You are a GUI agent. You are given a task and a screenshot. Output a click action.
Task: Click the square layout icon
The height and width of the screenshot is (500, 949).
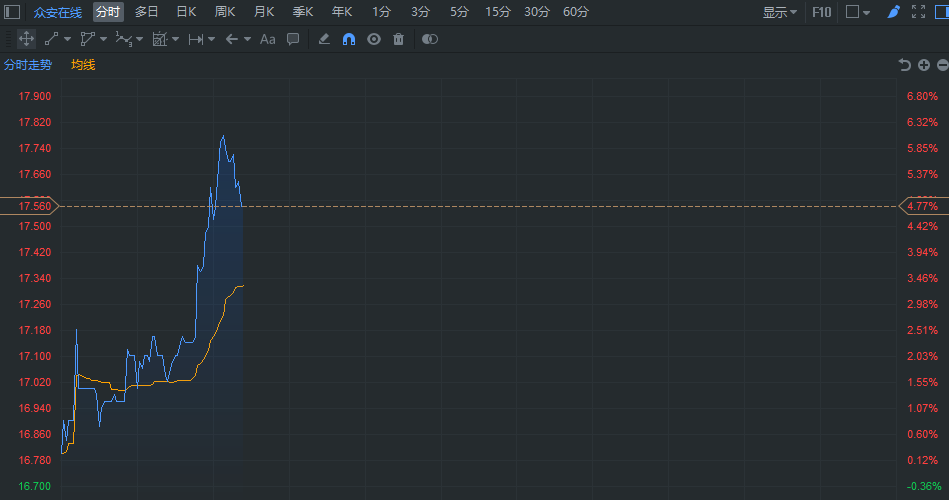(852, 12)
